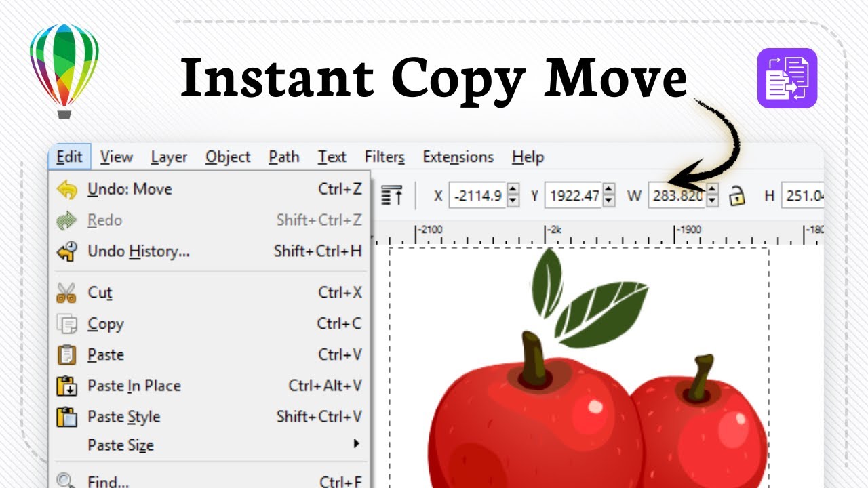This screenshot has width=868, height=488.
Task: Click the W width field
Action: (x=676, y=196)
